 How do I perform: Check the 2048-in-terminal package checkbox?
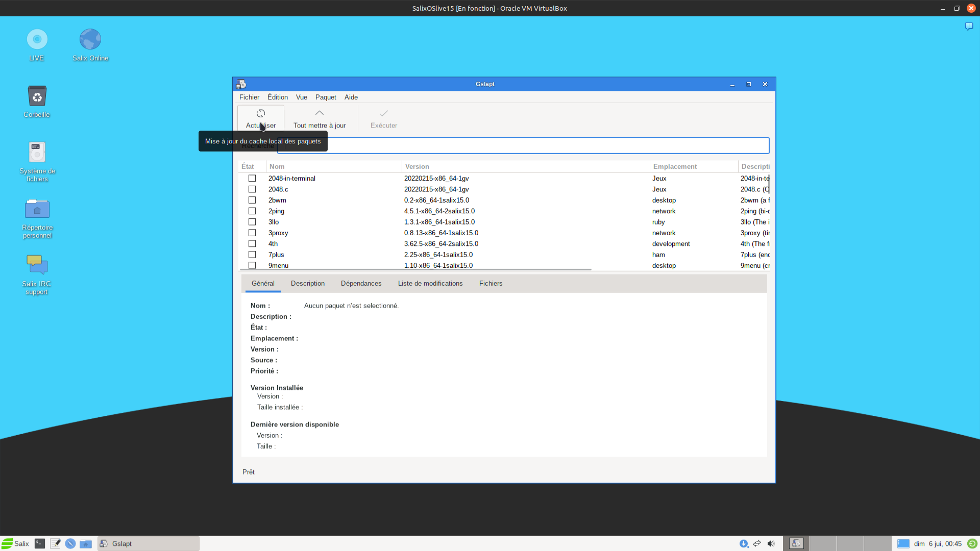pos(252,179)
